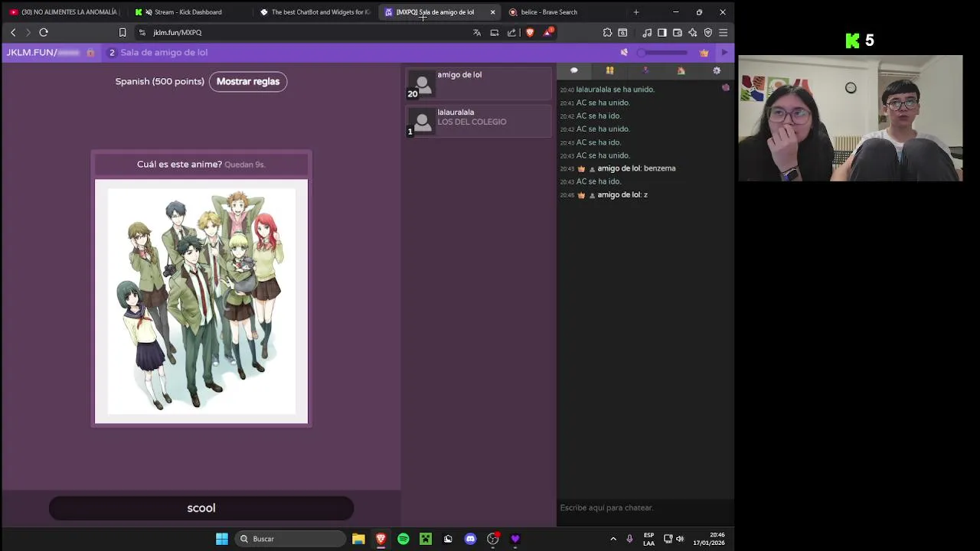Screen dimensions: 980x551
Task: Collapse sidebar with the purple arrow button
Action: pos(724,53)
